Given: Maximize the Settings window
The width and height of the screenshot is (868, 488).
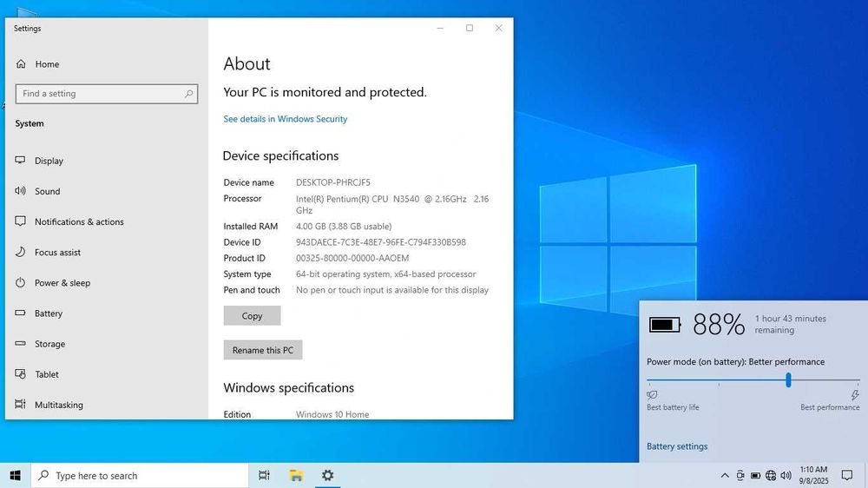Looking at the screenshot, I should pyautogui.click(x=470, y=28).
